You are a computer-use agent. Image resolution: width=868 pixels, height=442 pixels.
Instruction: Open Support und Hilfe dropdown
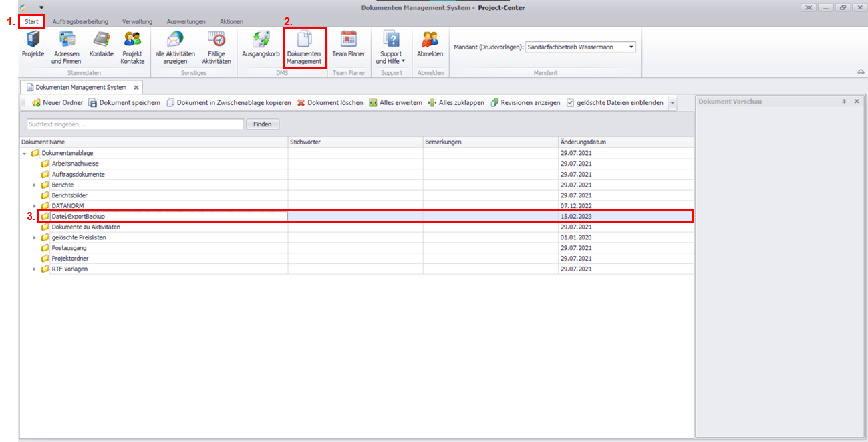click(391, 47)
